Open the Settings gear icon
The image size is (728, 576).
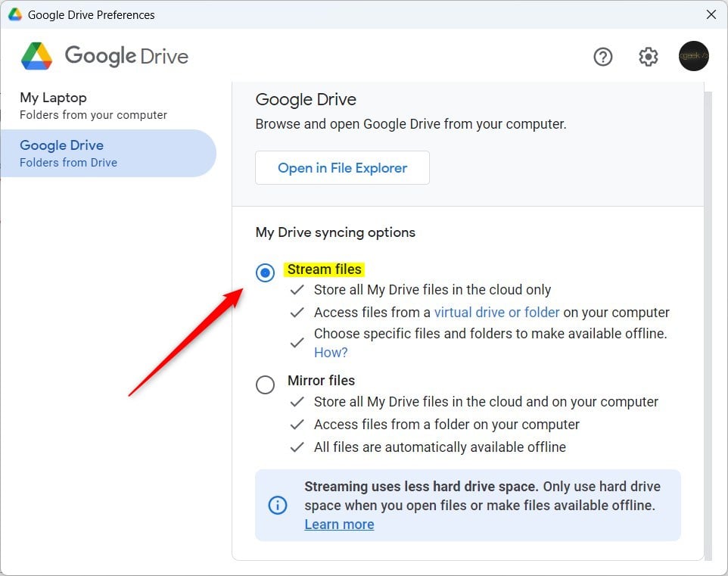click(648, 57)
